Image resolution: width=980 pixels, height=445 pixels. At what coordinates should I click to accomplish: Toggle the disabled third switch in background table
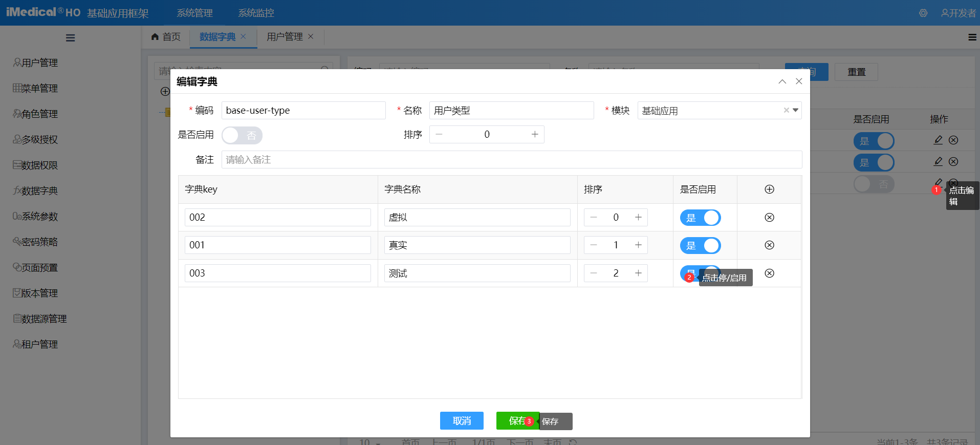874,184
